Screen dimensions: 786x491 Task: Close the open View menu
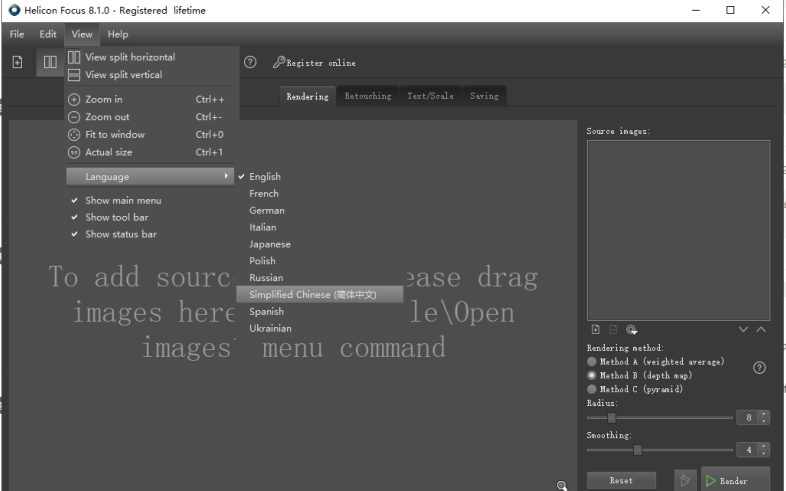tap(82, 34)
